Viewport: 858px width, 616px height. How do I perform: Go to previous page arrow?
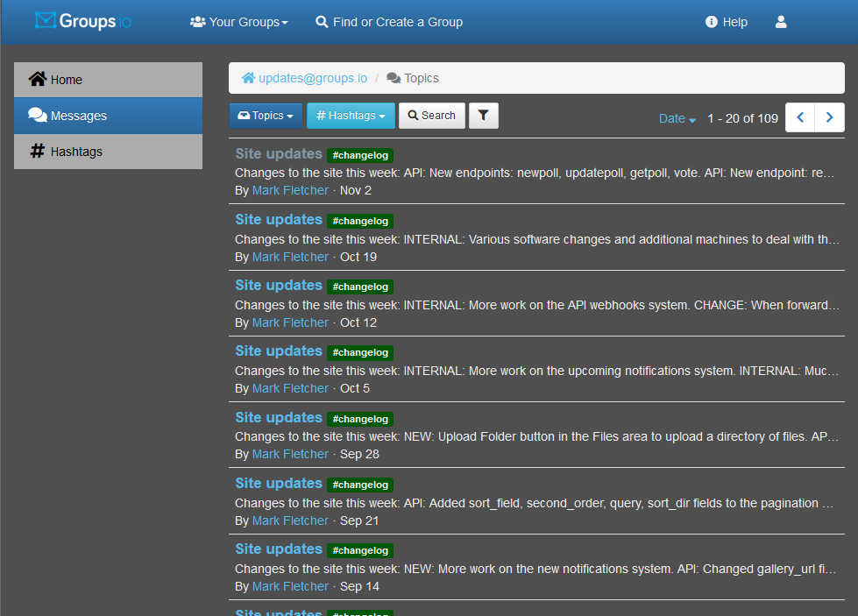[x=800, y=117]
